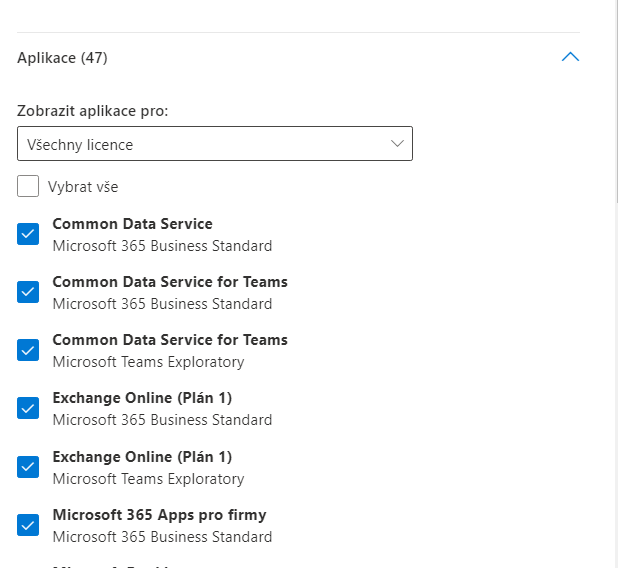Collapse the Aplikace section with the chevron
Image resolution: width=618 pixels, height=568 pixels.
tap(570, 58)
